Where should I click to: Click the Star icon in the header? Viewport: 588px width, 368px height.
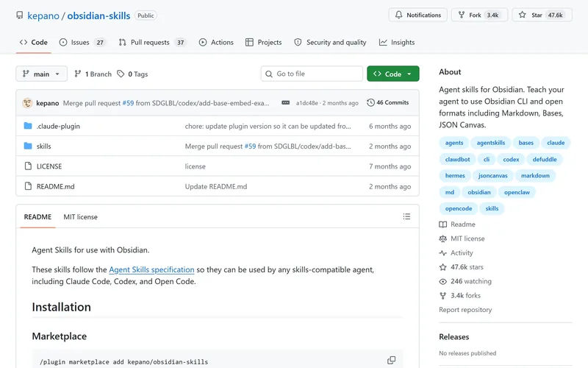pos(522,15)
